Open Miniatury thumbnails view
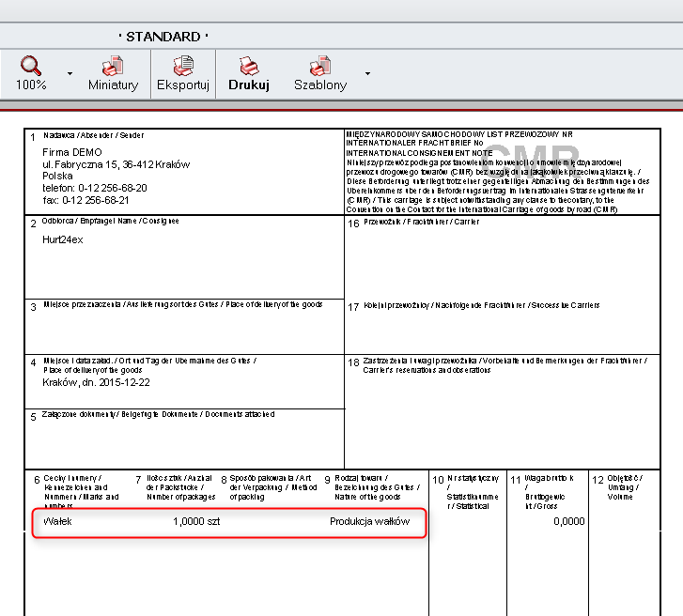Viewport: 683px width, 616px height. 113,67
